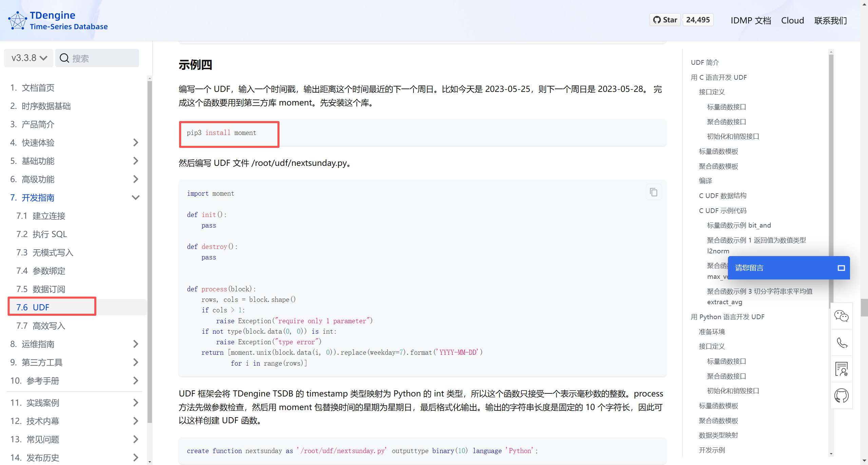Viewport: 868px width, 465px height.
Task: Copy the nextsunday.py code block
Action: click(653, 193)
